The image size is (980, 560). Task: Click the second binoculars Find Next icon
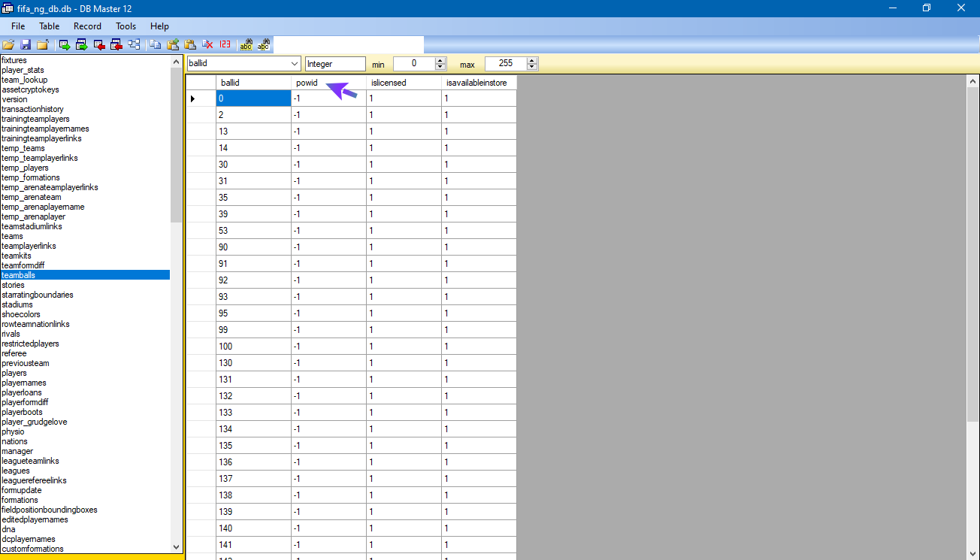coord(263,45)
